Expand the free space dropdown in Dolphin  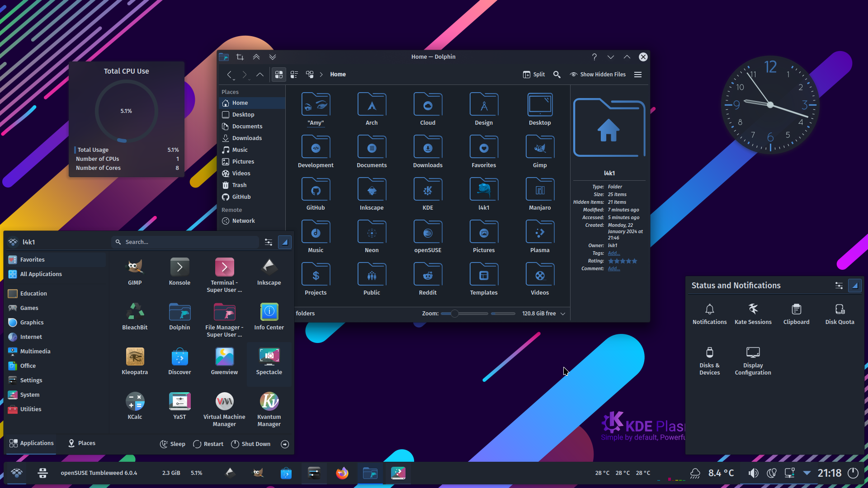(563, 314)
